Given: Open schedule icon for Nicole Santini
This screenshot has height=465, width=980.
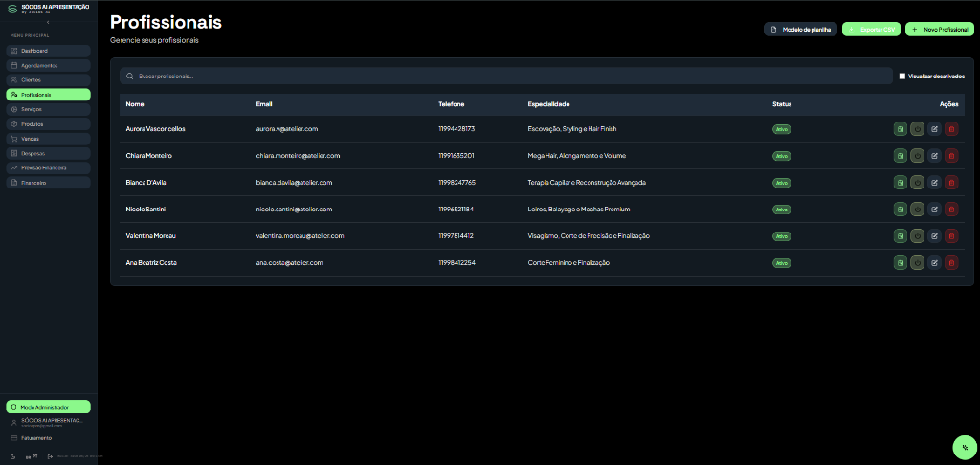Looking at the screenshot, I should [x=900, y=210].
